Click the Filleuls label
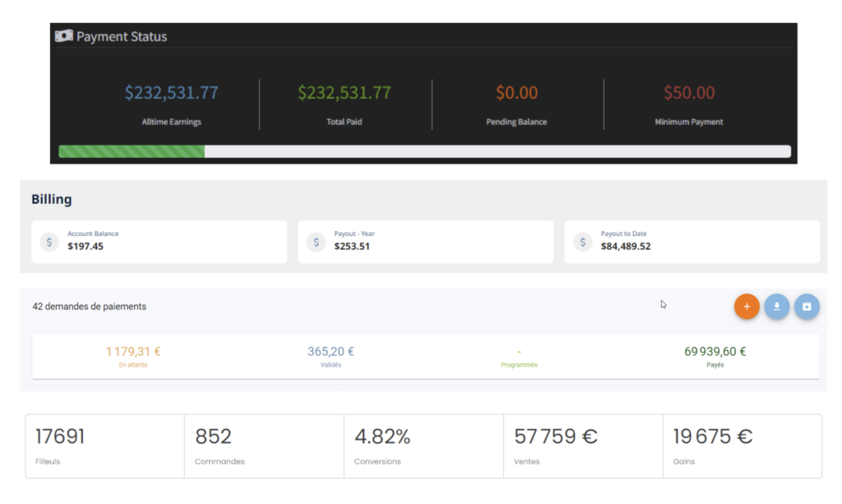Viewport: 842px width, 504px height. click(x=48, y=461)
